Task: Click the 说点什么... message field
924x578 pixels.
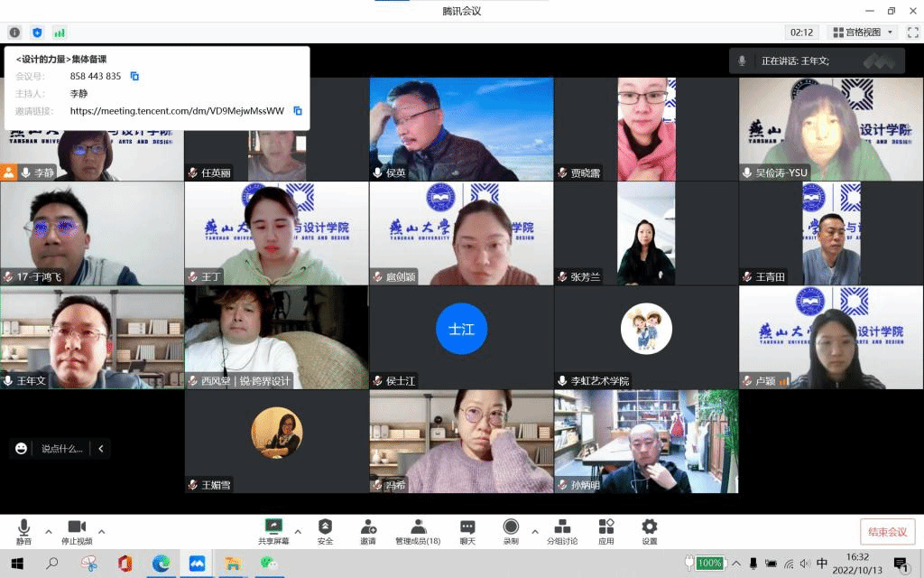Action: [x=61, y=449]
